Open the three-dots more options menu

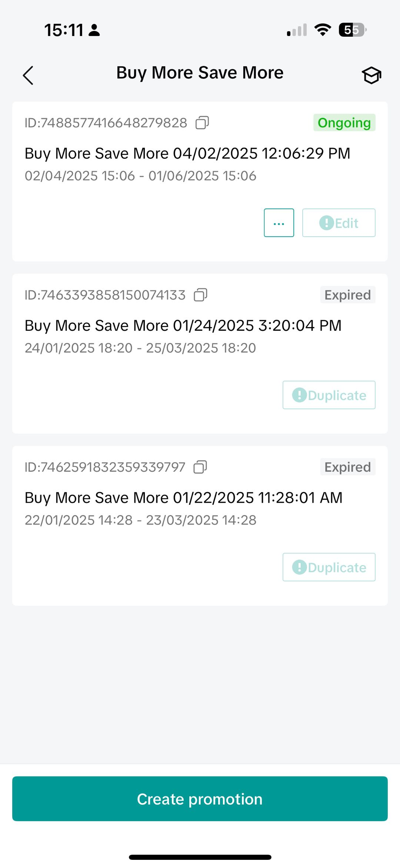point(279,223)
